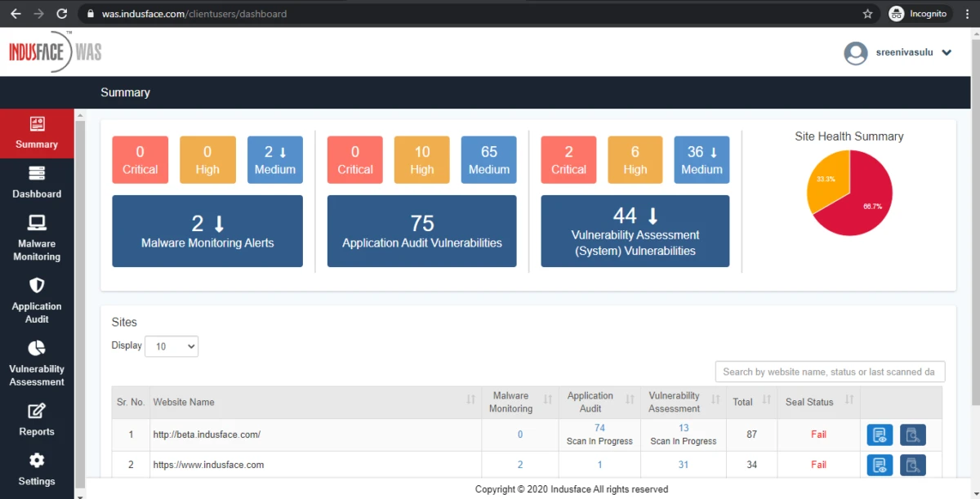Open Reports using the clipboard icon
980x499 pixels.
point(37,412)
